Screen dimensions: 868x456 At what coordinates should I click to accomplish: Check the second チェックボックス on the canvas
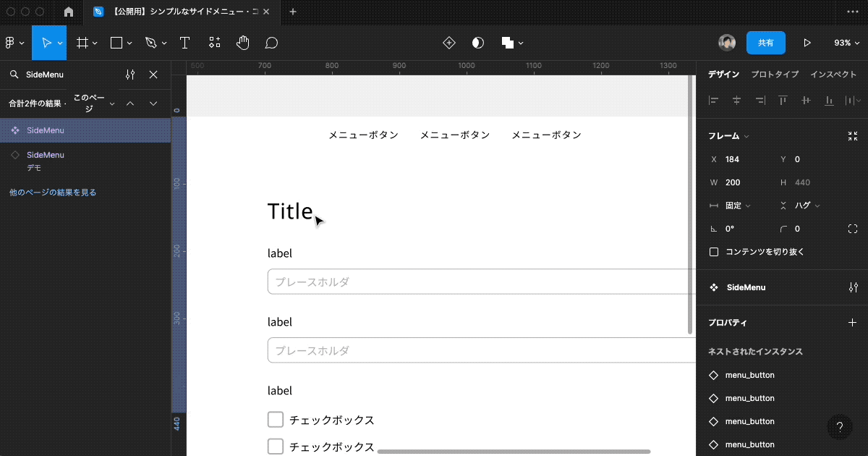point(275,447)
